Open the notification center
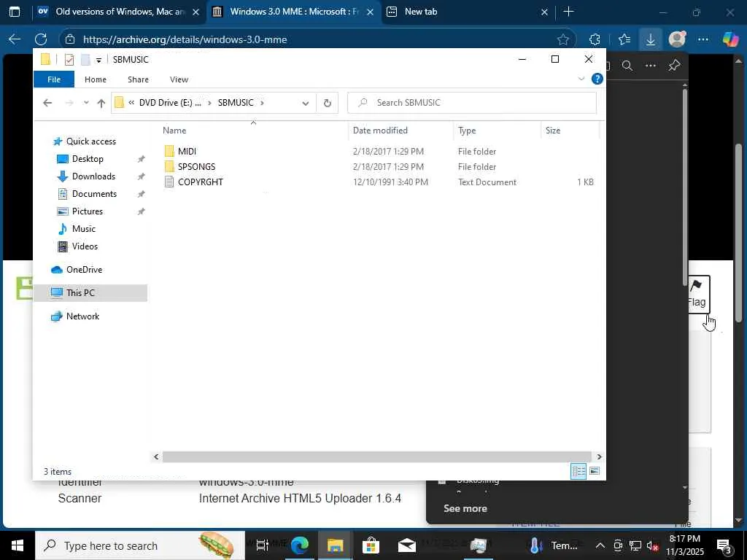This screenshot has height=560, width=747. tap(724, 545)
